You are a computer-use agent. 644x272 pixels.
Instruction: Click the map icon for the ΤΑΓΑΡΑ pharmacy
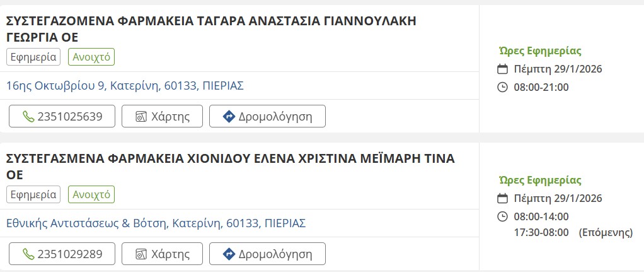[x=142, y=117]
